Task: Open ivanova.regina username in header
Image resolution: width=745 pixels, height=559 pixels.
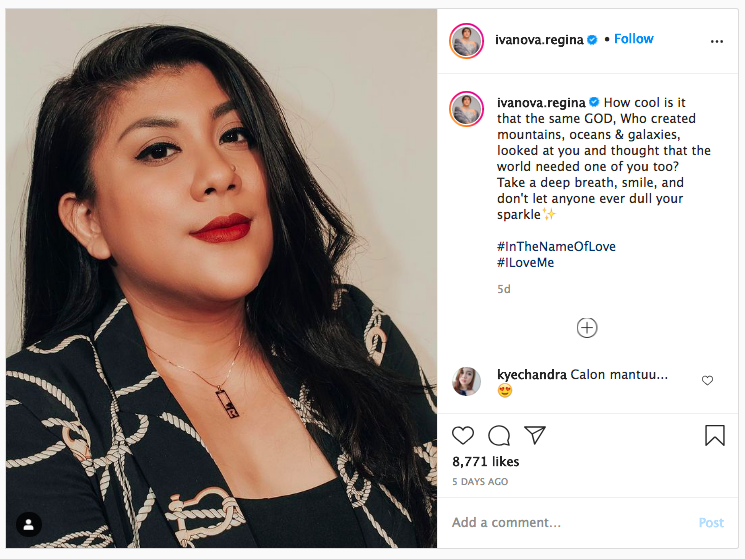Action: pos(539,40)
